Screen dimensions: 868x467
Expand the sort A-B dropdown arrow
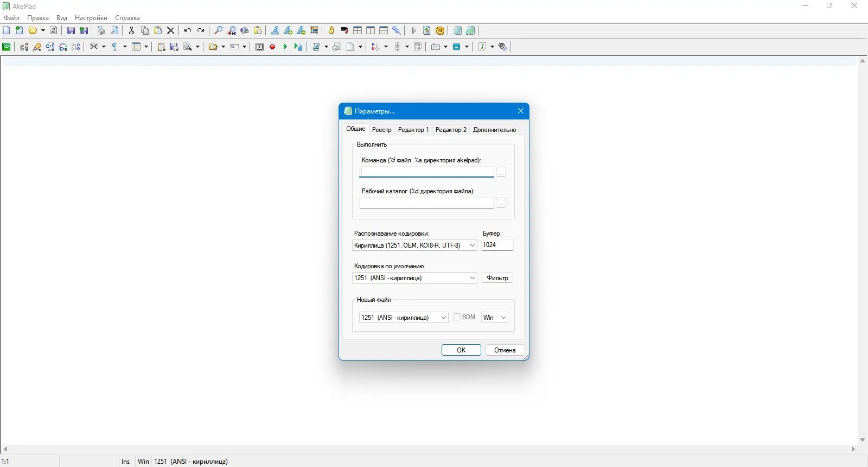coord(386,47)
